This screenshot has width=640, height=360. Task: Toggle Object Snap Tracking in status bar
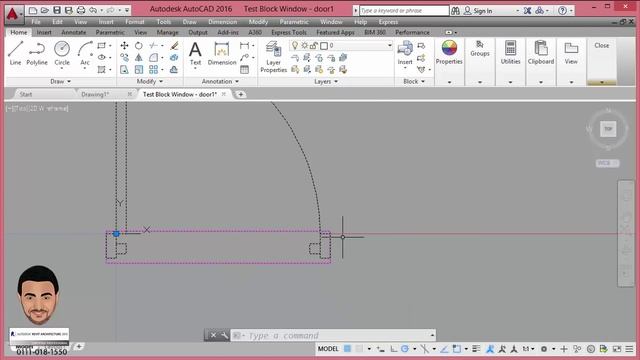444,349
